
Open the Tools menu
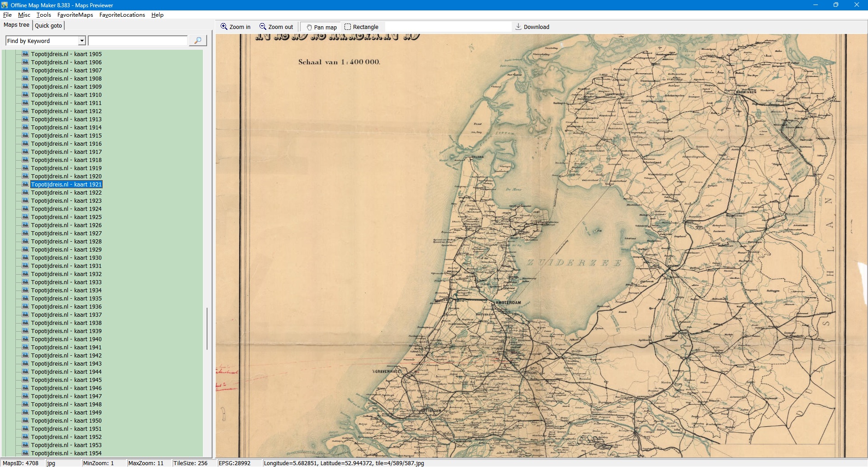[x=43, y=15]
